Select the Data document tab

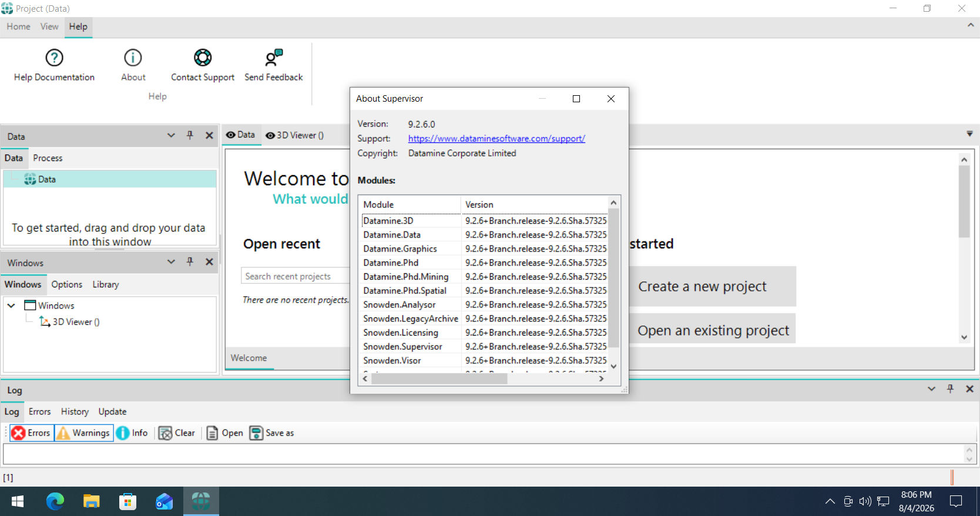tap(240, 135)
